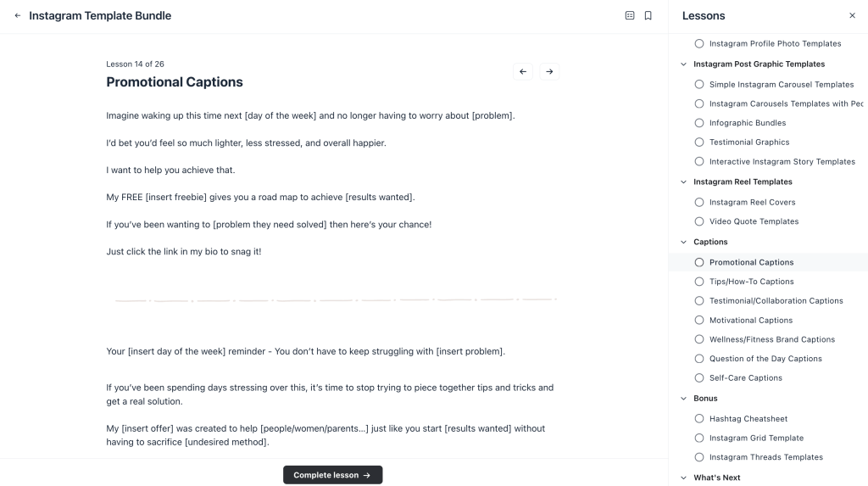Mark Infographic Bundles circle as complete
Viewport: 868px width, 486px height.
(x=699, y=122)
